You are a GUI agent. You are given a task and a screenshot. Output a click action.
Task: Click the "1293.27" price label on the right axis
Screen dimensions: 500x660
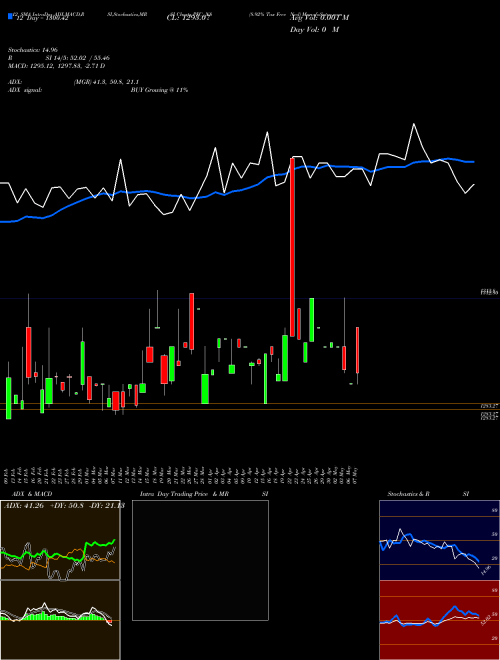pyautogui.click(x=490, y=406)
